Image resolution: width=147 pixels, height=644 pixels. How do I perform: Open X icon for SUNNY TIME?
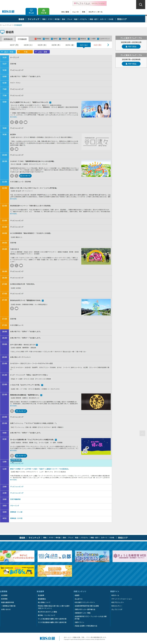coord(17,176)
